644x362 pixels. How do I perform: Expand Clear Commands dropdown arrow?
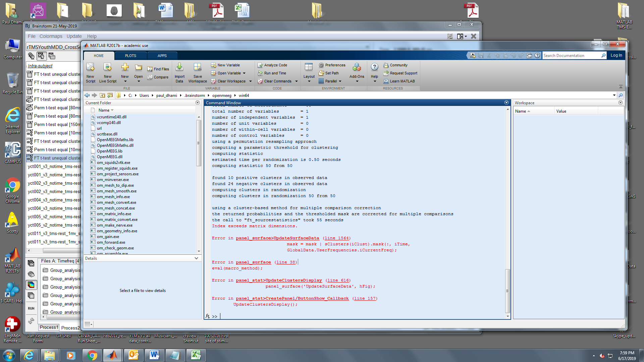pyautogui.click(x=297, y=81)
